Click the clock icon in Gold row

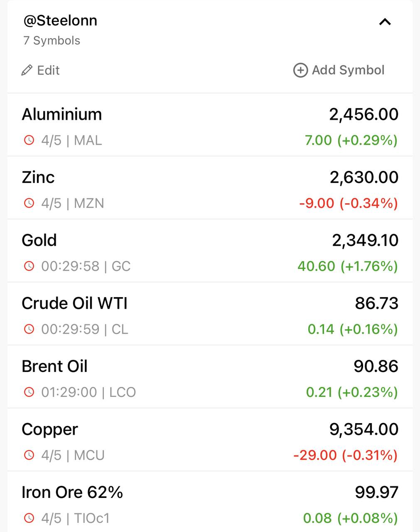tap(29, 266)
